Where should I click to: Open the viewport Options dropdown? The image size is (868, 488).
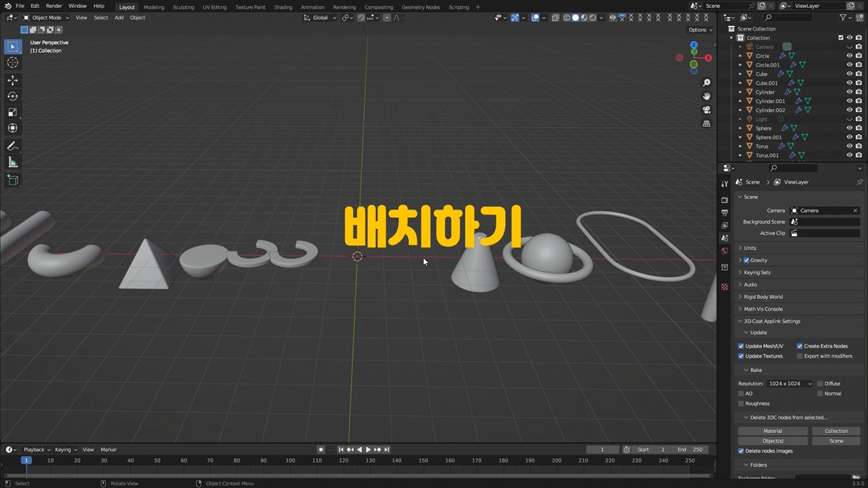700,30
